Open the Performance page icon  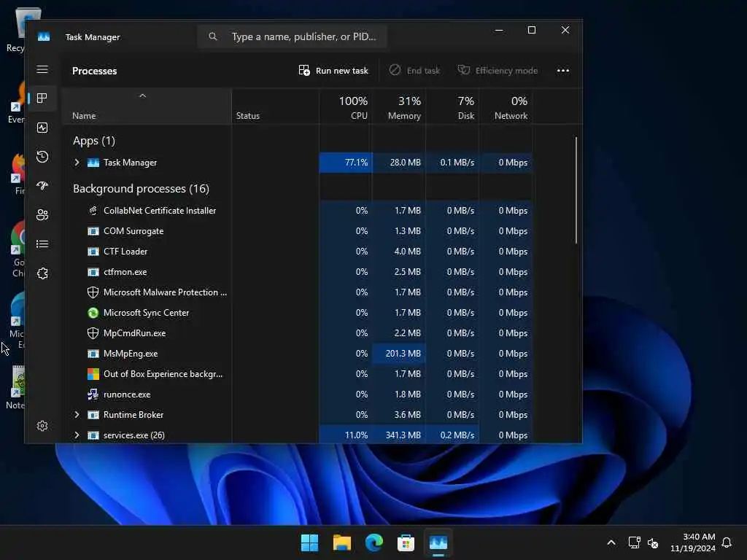click(x=42, y=128)
